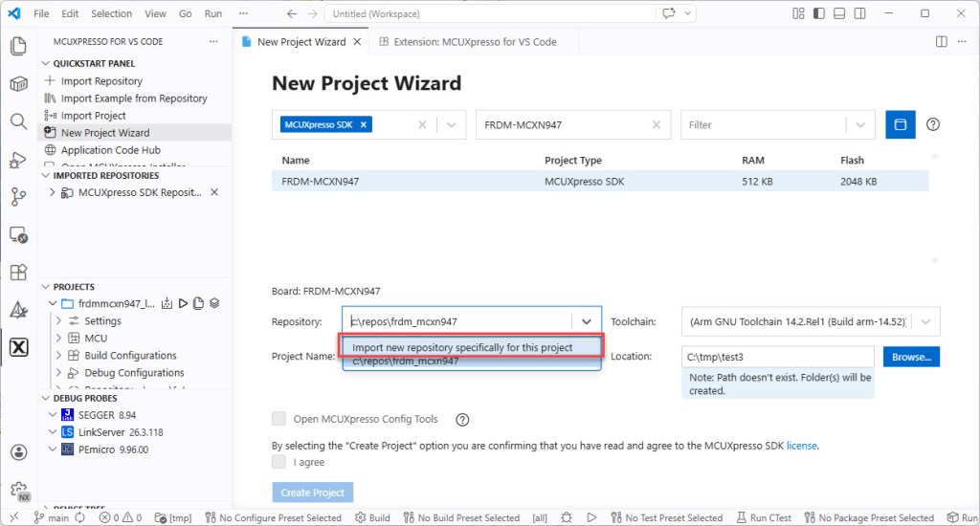Collapse the Repository dropdown arrow
Viewport: 980px width, 526px height.
[x=586, y=322]
